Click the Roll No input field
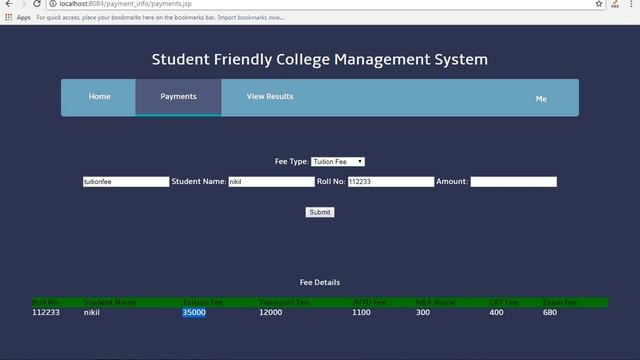The image size is (640, 360). pos(391,182)
